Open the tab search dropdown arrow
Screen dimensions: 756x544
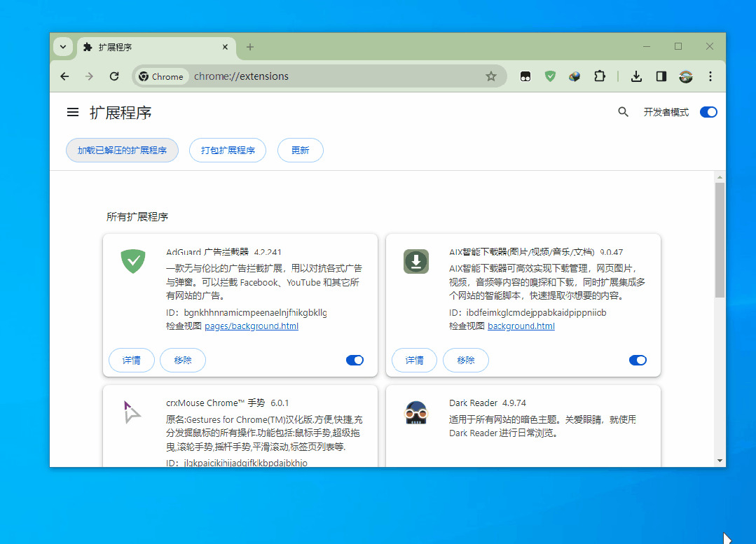pos(63,47)
